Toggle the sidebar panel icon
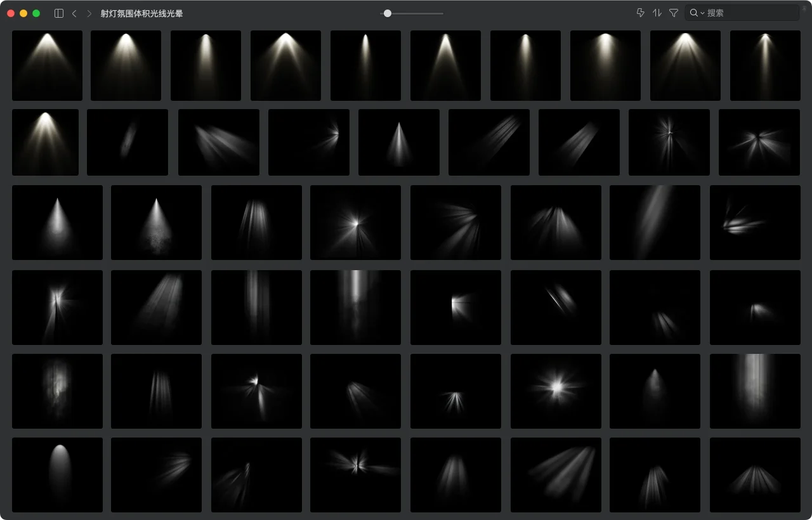 coord(59,13)
